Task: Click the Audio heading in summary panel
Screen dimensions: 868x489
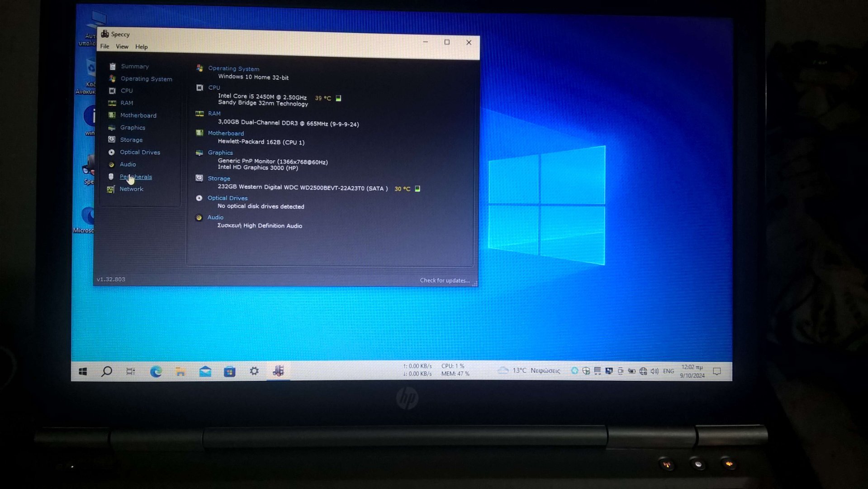Action: [215, 217]
